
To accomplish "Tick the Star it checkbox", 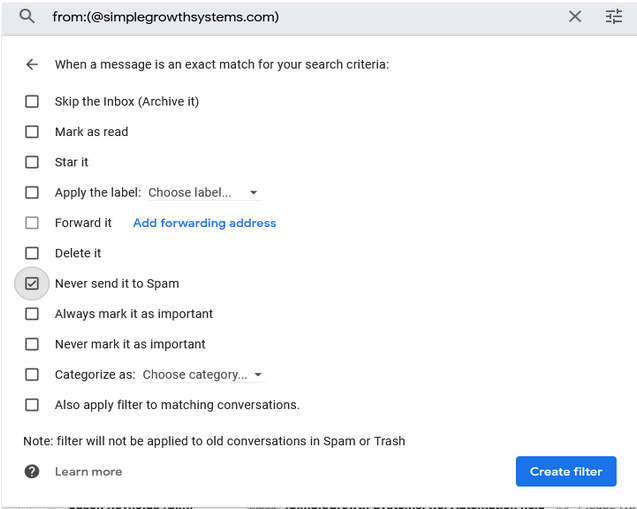I will (x=32, y=162).
